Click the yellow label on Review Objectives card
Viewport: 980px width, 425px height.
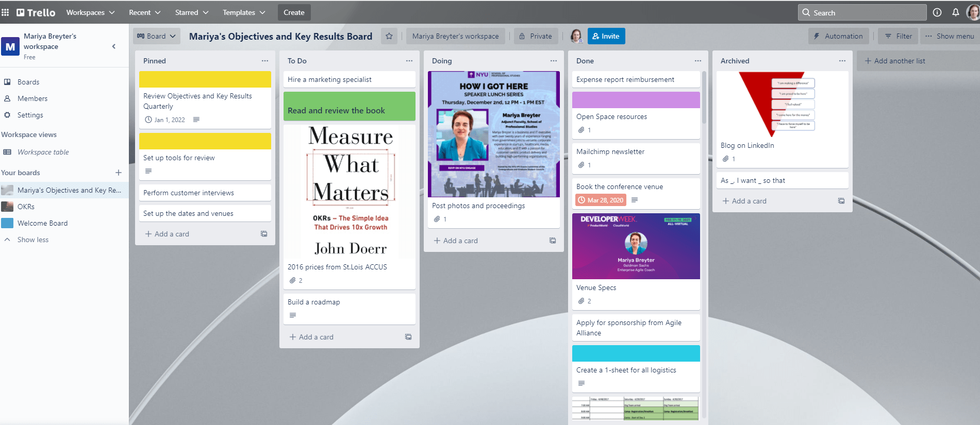coord(205,79)
